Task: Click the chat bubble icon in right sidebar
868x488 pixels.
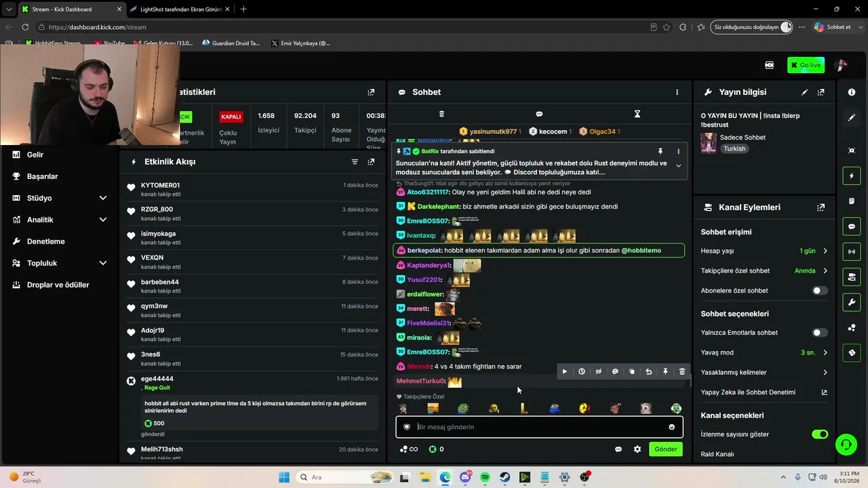Action: coord(852,226)
